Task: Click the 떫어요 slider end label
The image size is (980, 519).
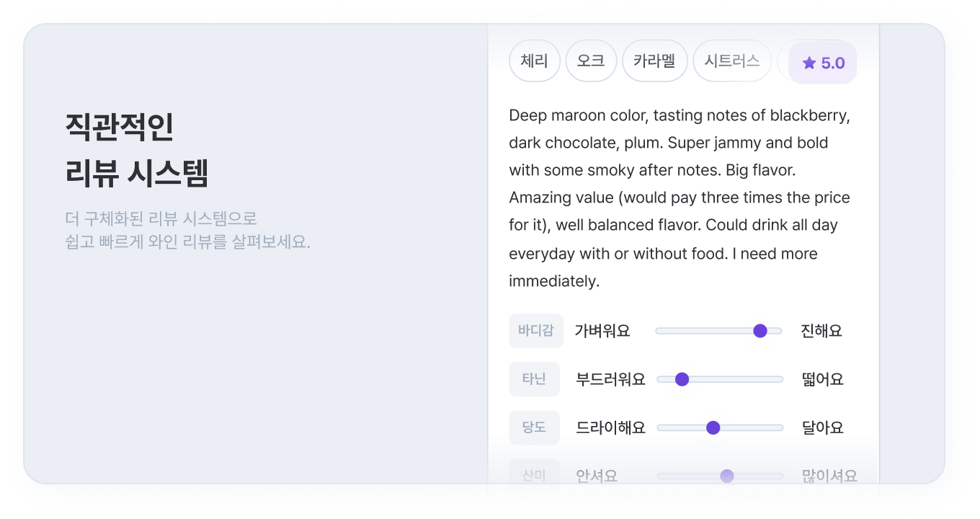Action: pyautogui.click(x=822, y=379)
